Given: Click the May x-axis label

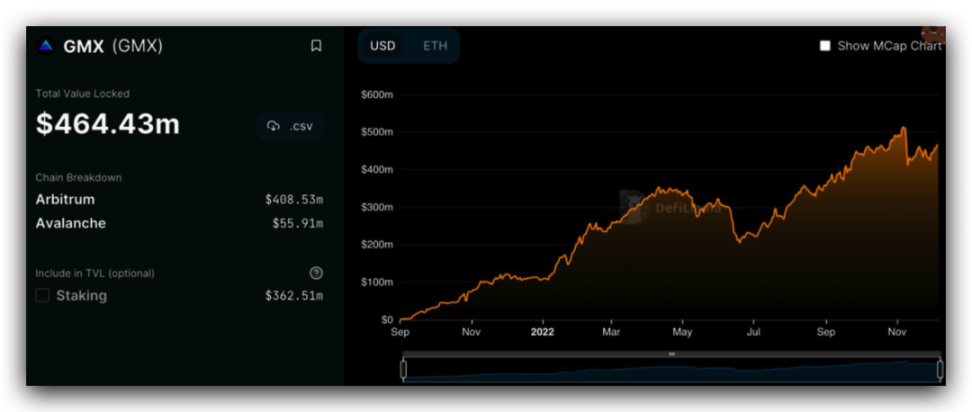Looking at the screenshot, I should pos(683,332).
